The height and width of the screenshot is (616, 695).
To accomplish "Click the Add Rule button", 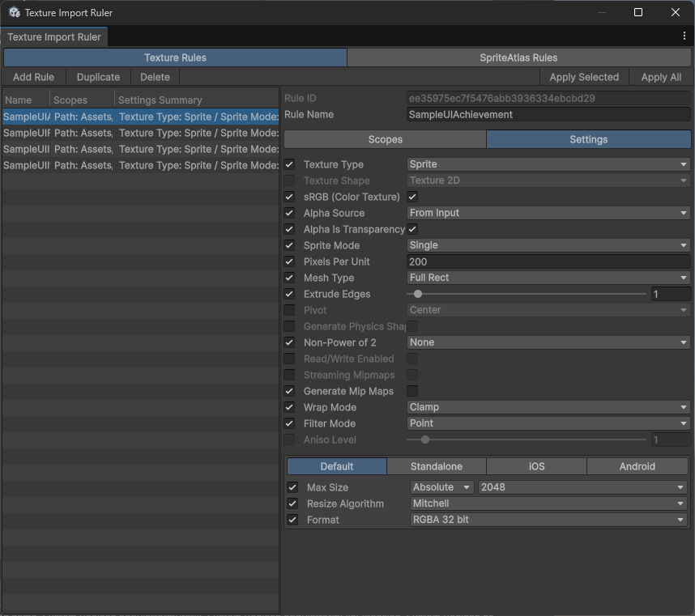I will [x=34, y=77].
